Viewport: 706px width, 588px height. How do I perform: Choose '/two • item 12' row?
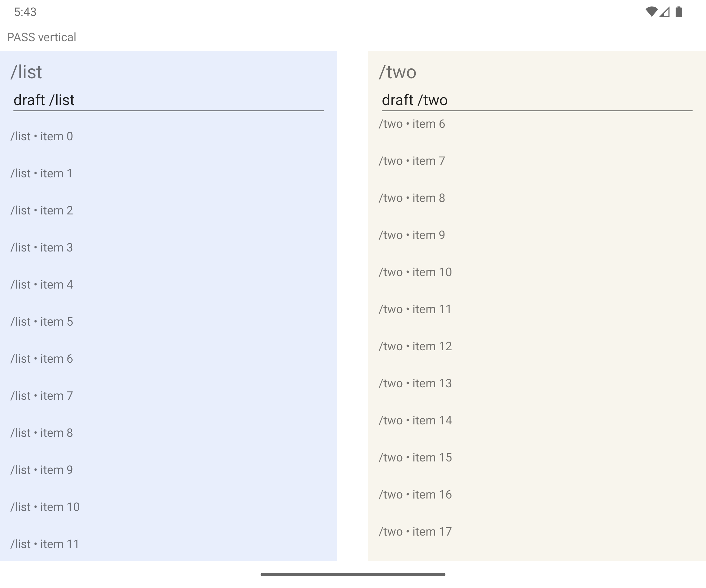537,346
